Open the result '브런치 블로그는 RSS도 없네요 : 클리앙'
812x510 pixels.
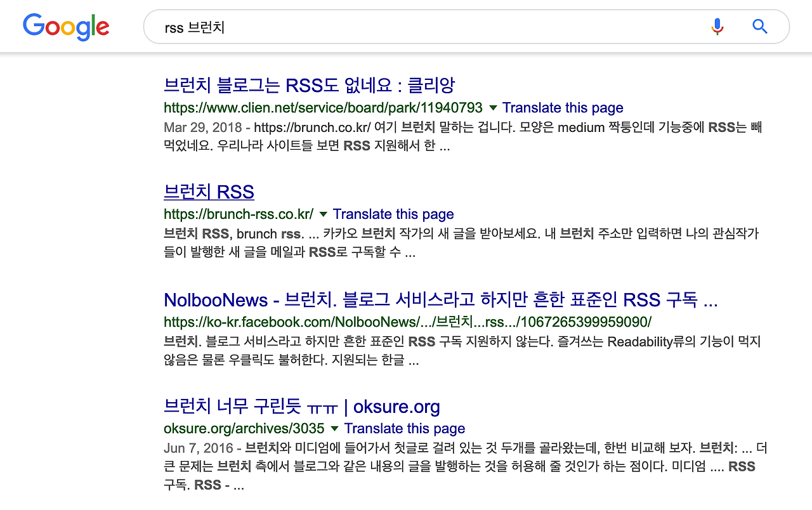(309, 85)
